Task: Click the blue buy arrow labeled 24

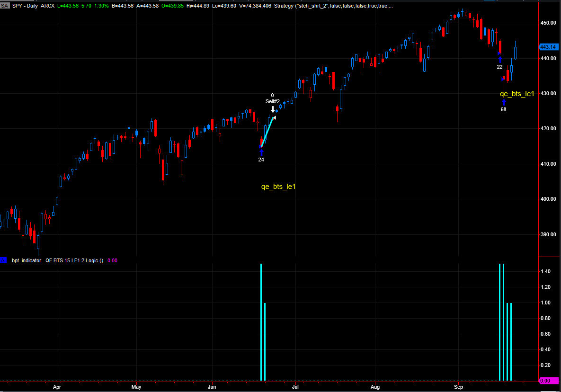Action: point(261,152)
